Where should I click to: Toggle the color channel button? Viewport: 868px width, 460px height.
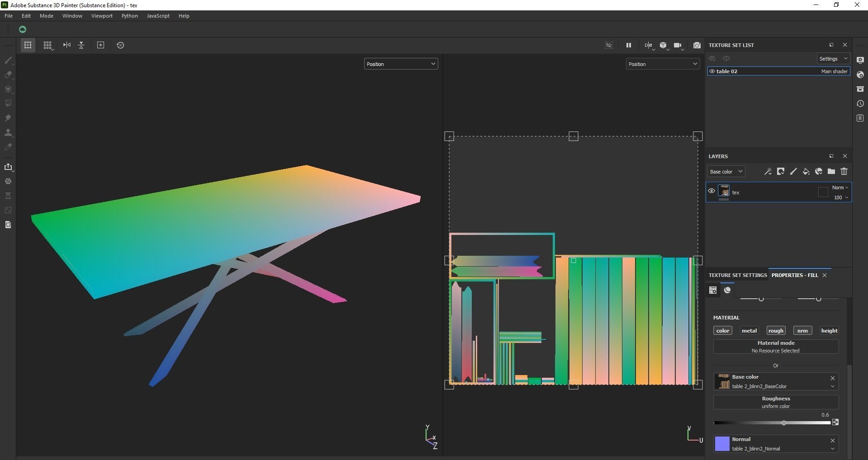723,331
